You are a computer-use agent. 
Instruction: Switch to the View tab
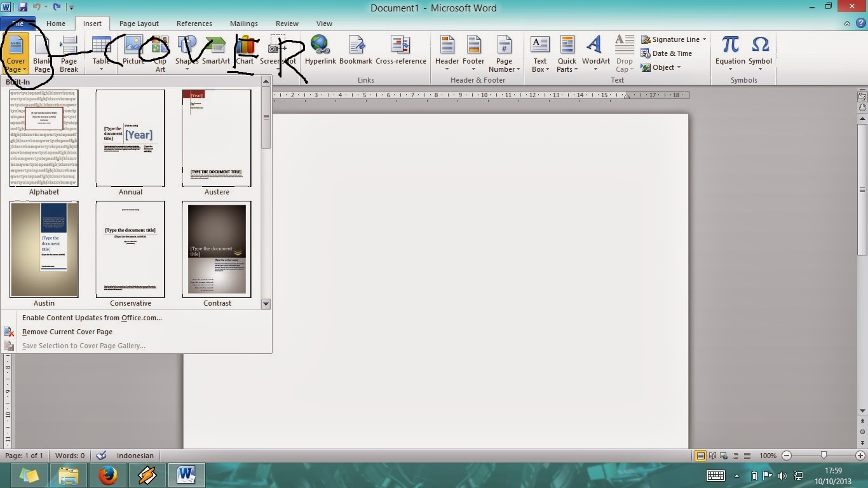(x=324, y=24)
